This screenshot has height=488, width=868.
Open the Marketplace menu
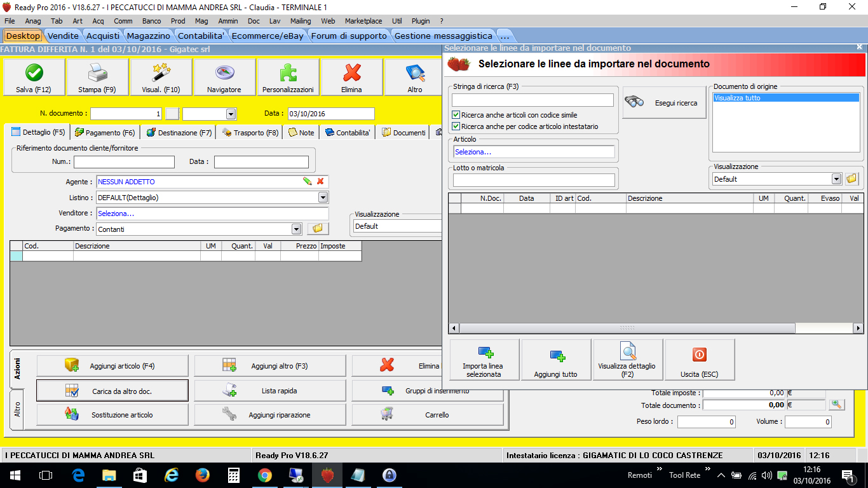click(363, 21)
